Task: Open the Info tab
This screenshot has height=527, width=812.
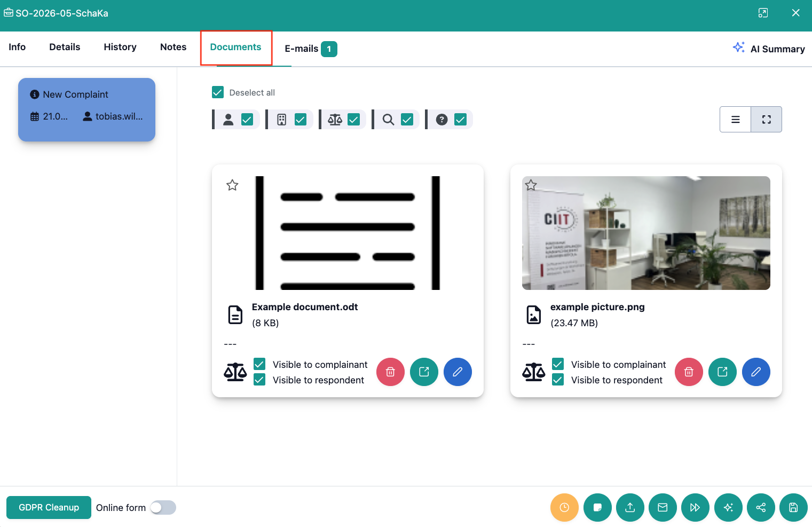Action: coord(17,47)
